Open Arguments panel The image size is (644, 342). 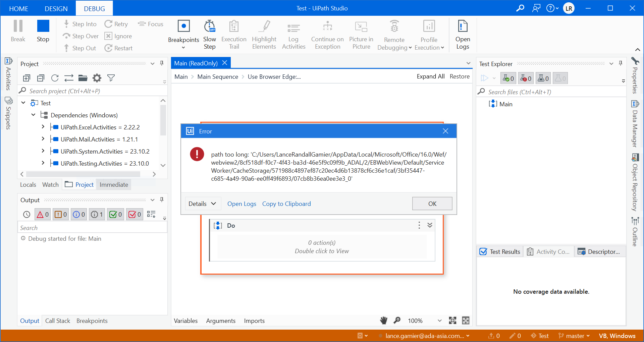tap(221, 321)
